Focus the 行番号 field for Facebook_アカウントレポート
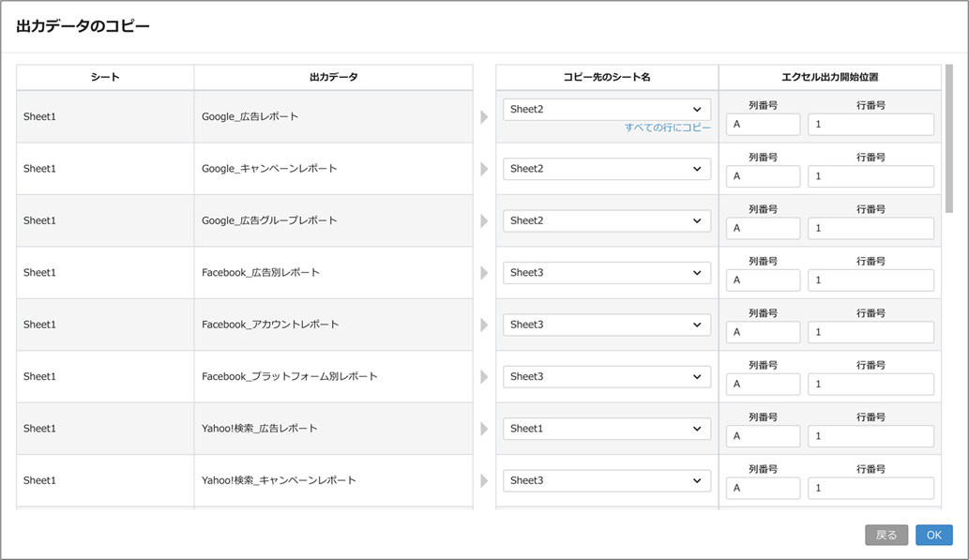The width and height of the screenshot is (969, 560). pyautogui.click(x=871, y=332)
